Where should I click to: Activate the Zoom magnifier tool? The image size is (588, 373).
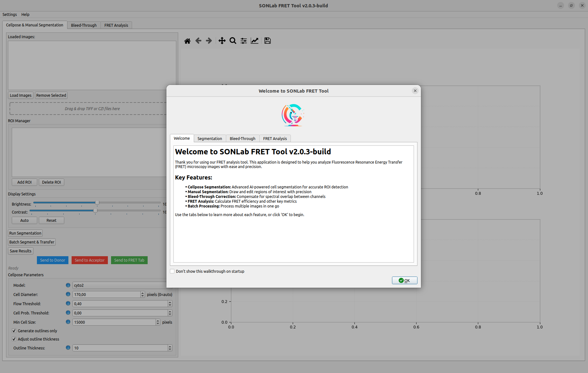click(233, 41)
